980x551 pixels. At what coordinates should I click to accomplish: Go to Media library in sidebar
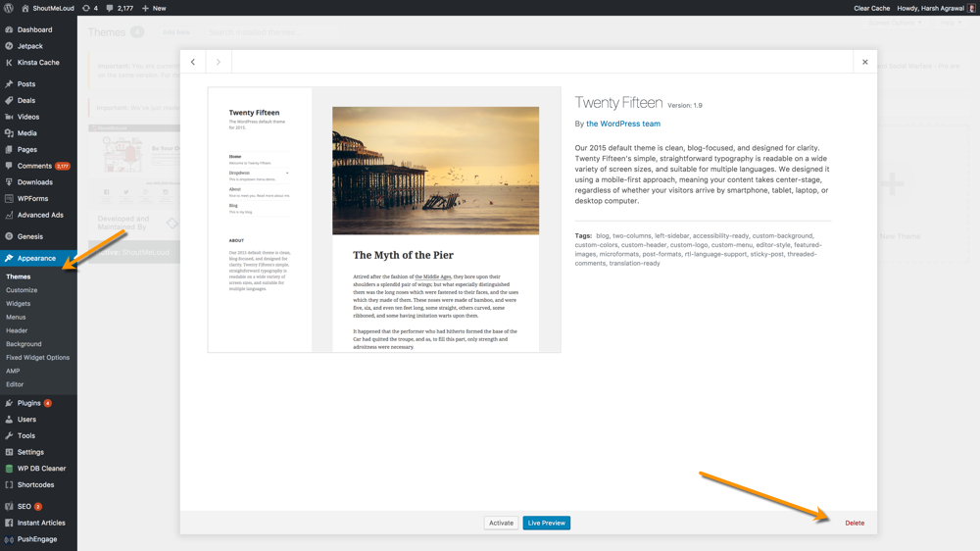coord(26,133)
